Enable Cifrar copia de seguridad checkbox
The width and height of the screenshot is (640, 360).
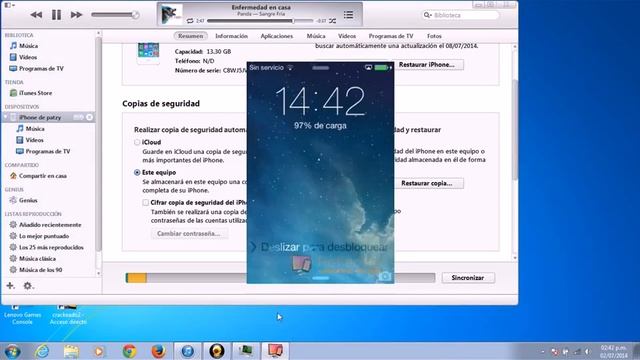pos(146,202)
